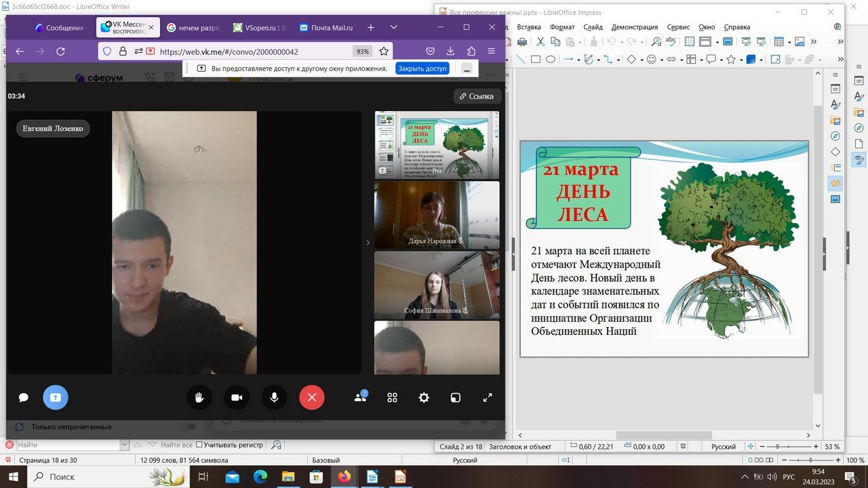Image resolution: width=868 pixels, height=488 pixels.
Task: Open Slide Layout dropdown arrow
Action: tap(717, 42)
